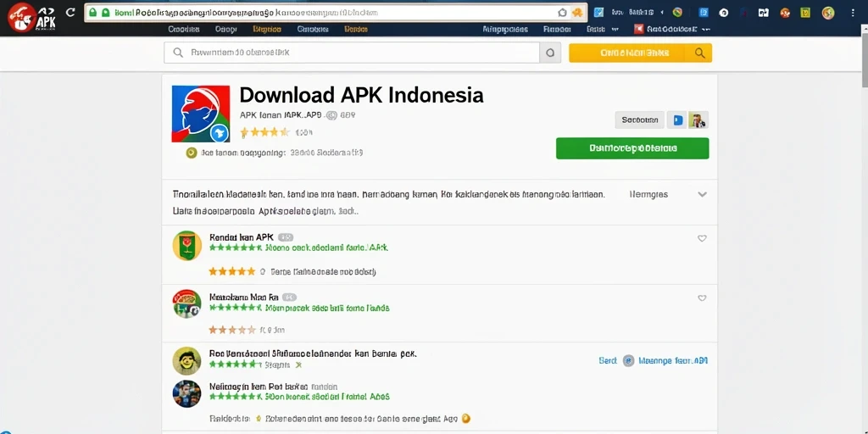Click the star rating under app title

click(x=264, y=132)
